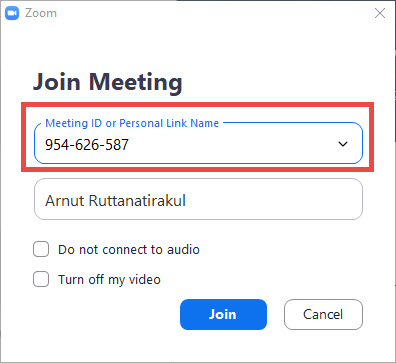Click the Zoom title text in title bar
Screen dimensions: 396x363
coord(41,13)
